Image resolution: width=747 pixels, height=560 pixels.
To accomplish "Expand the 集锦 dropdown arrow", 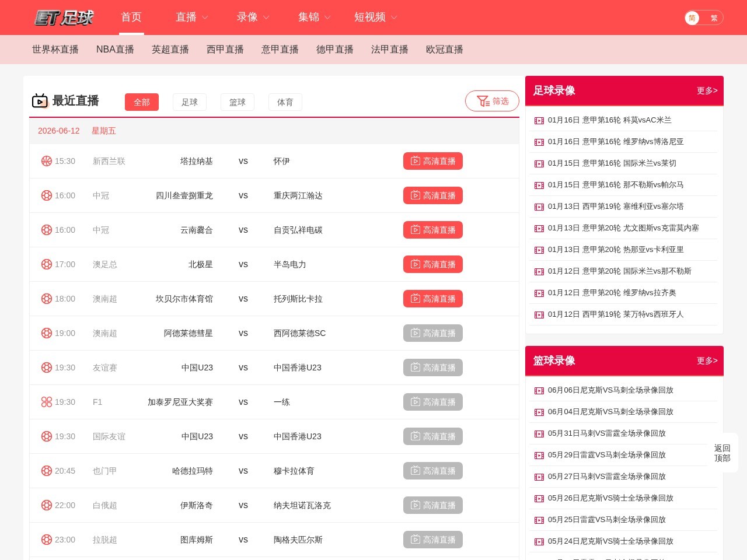I will (x=327, y=18).
